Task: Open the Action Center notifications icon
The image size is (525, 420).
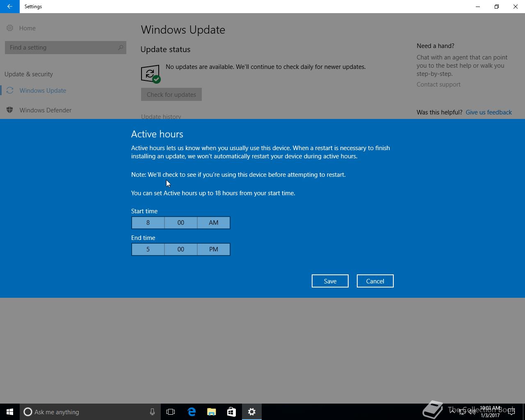Action: tap(511, 412)
